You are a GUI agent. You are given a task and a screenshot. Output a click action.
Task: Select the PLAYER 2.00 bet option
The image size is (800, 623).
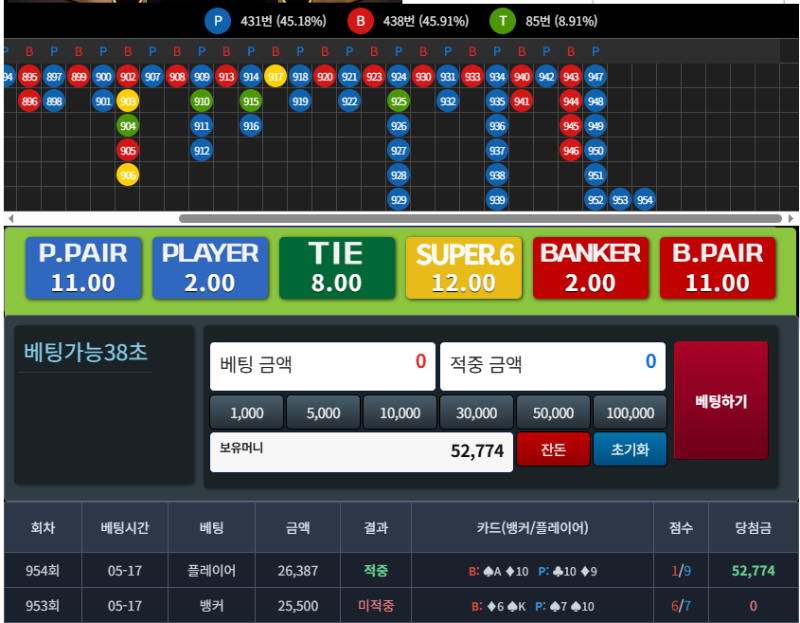[x=211, y=268]
